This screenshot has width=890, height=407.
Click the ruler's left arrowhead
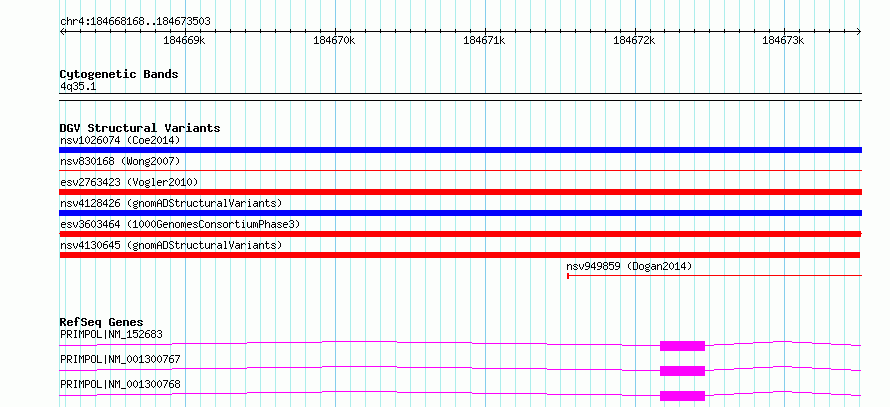click(63, 32)
